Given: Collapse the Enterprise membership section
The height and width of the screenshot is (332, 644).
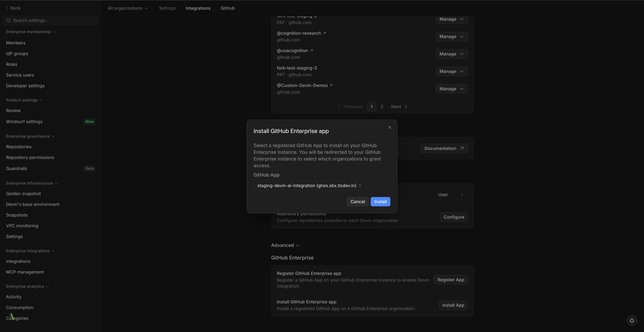Looking at the screenshot, I should (x=31, y=32).
